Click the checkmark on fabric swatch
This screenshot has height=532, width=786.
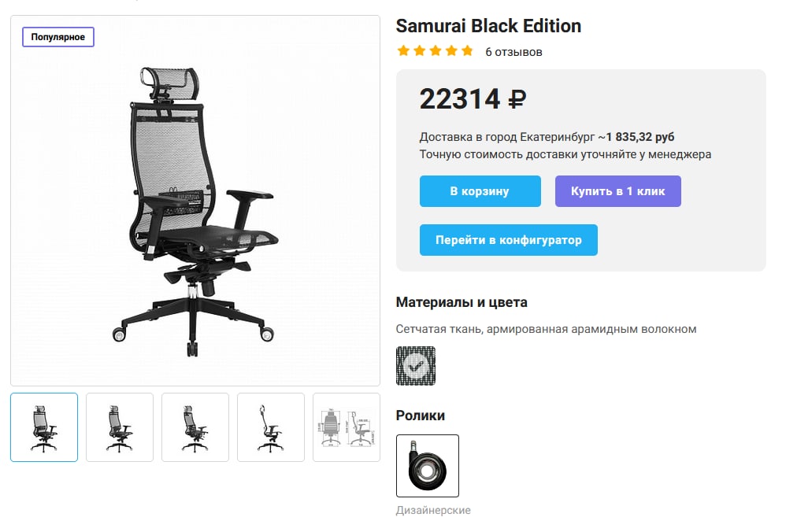[x=416, y=366]
